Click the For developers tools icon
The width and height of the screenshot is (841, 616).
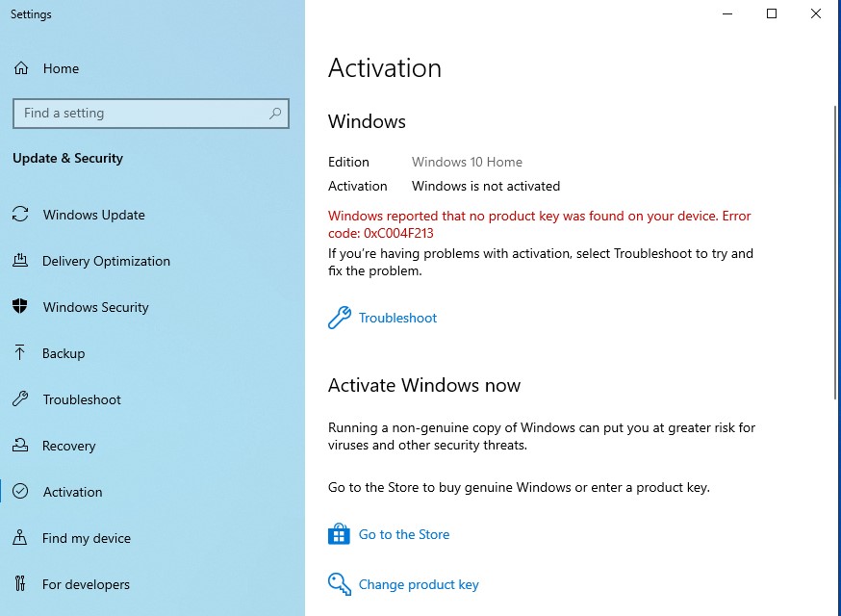coord(20,583)
